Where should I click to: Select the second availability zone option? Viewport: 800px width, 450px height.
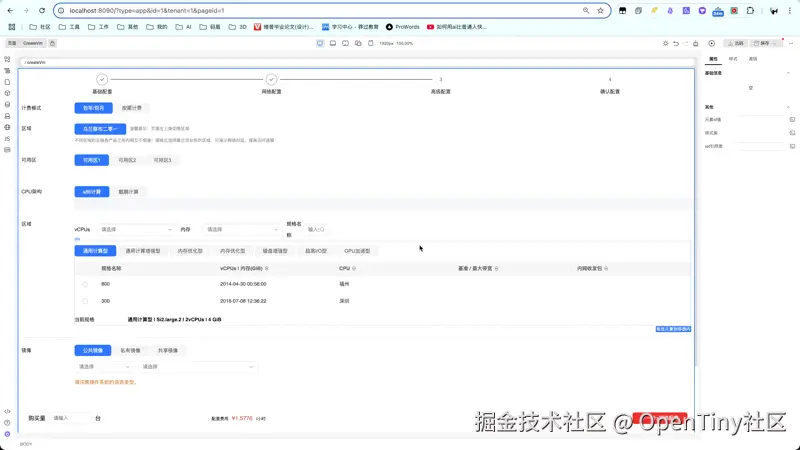tap(127, 160)
